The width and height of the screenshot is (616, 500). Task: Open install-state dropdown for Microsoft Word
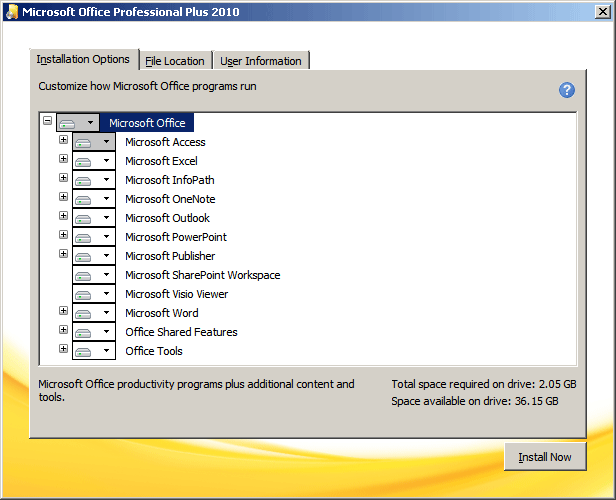pos(94,313)
